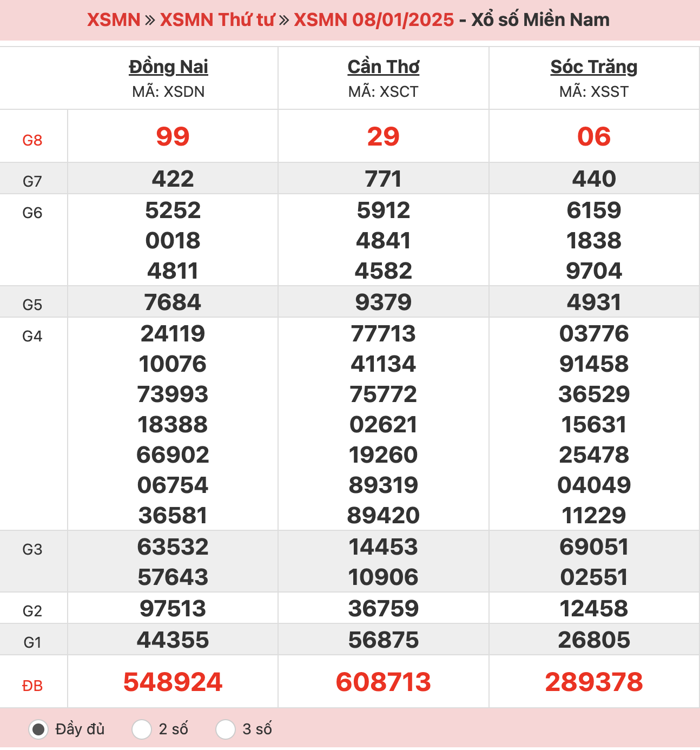Viewport: 700px width, 750px height.
Task: Click Cần Thơ G4 number 77713
Action: click(383, 333)
